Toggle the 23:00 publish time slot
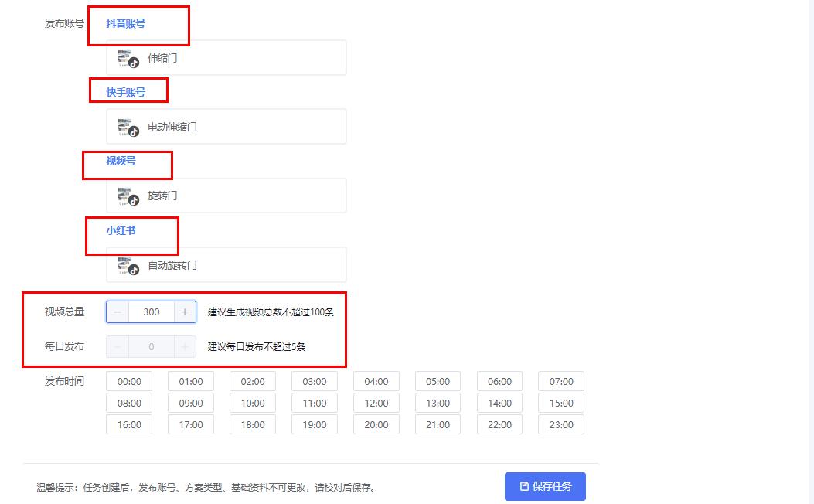 point(560,424)
